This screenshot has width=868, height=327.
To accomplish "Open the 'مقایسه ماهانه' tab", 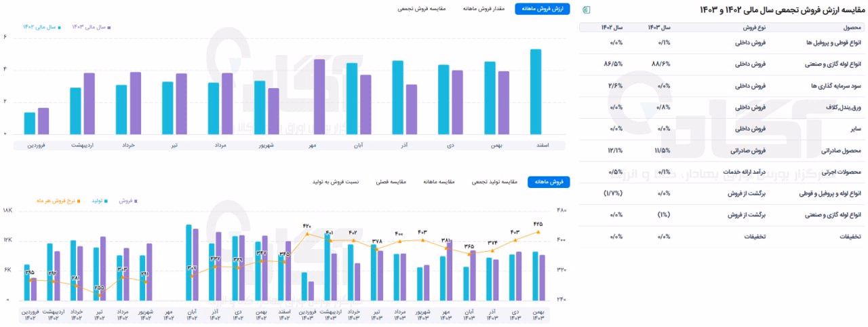I will 438,182.
